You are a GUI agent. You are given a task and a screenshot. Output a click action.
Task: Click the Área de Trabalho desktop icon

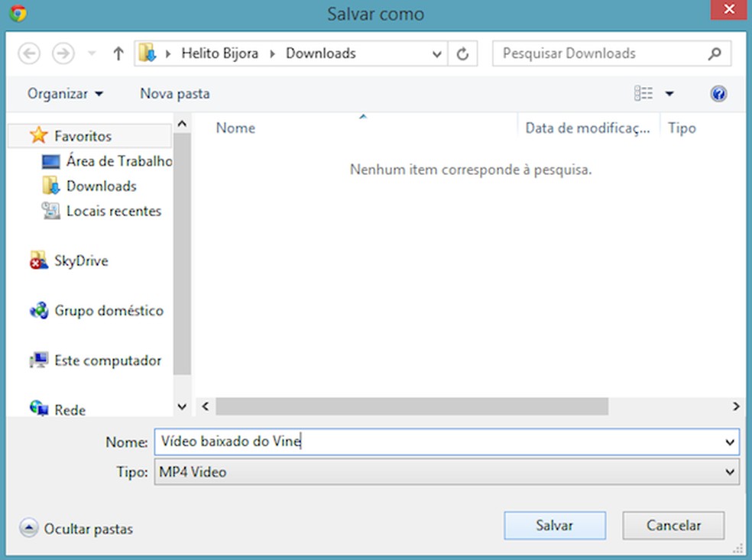(51, 161)
